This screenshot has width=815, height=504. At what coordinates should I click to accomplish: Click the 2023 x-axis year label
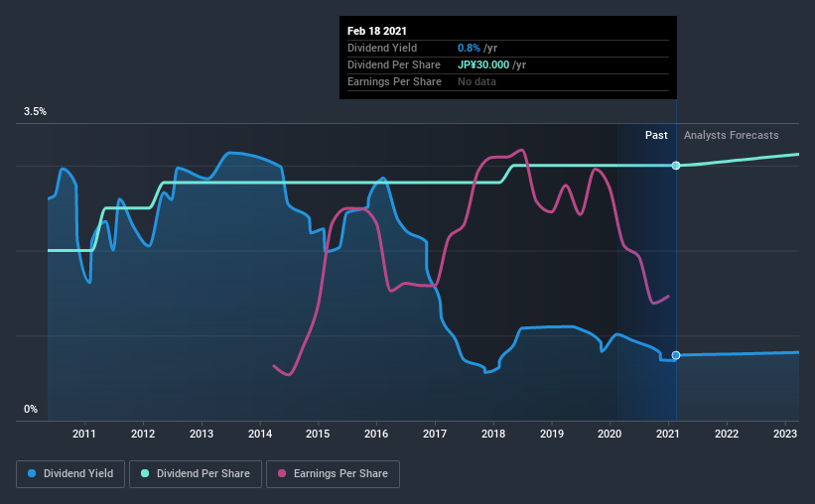[x=785, y=434]
